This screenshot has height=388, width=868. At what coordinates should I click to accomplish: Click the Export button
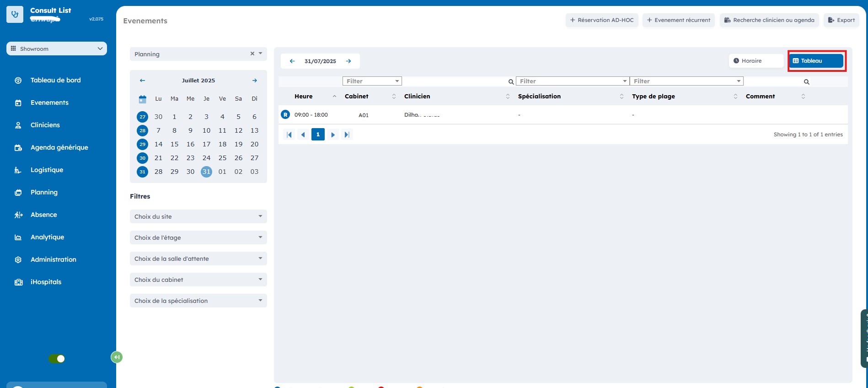[841, 20]
